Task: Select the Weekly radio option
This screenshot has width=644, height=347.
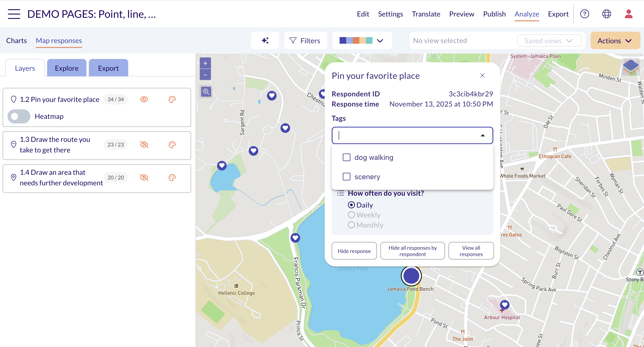Action: pos(351,215)
